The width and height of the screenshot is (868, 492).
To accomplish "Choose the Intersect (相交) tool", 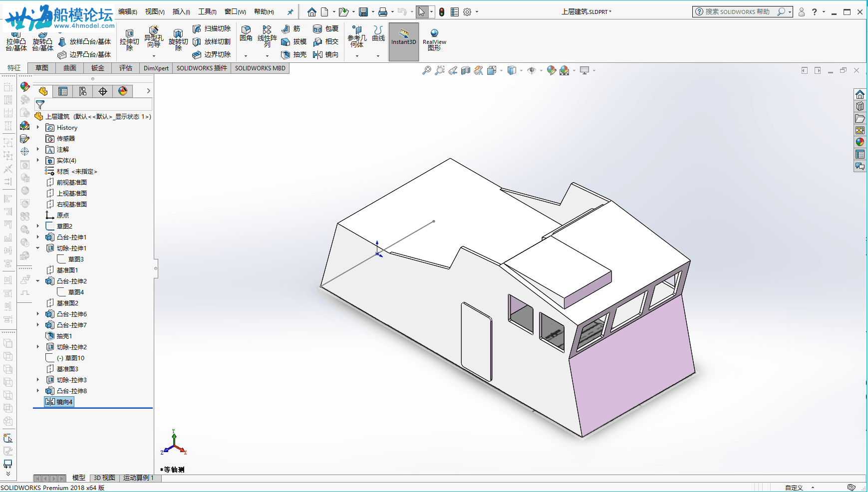I will click(x=326, y=42).
